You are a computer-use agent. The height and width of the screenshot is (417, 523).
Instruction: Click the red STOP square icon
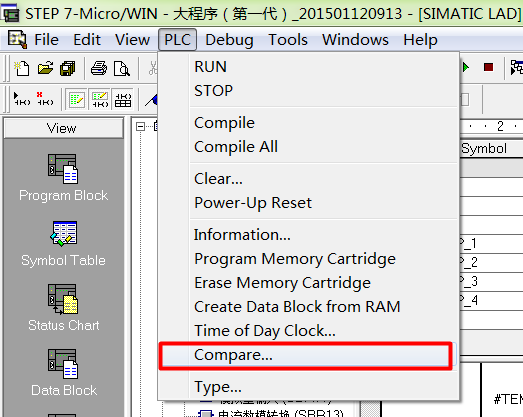tap(488, 68)
